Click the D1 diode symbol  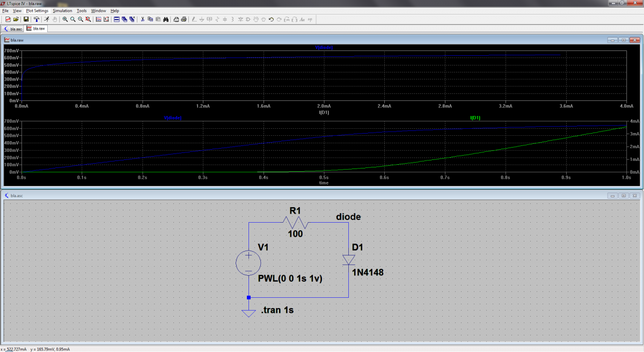(348, 260)
